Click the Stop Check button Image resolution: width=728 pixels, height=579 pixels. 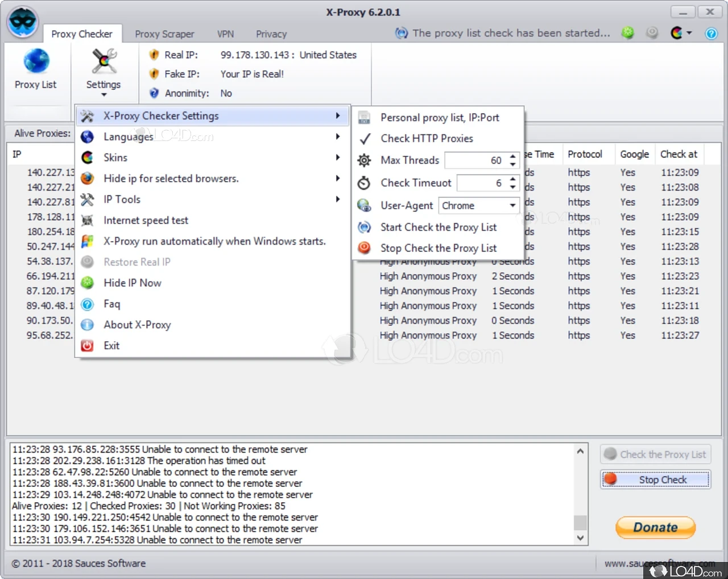[655, 479]
